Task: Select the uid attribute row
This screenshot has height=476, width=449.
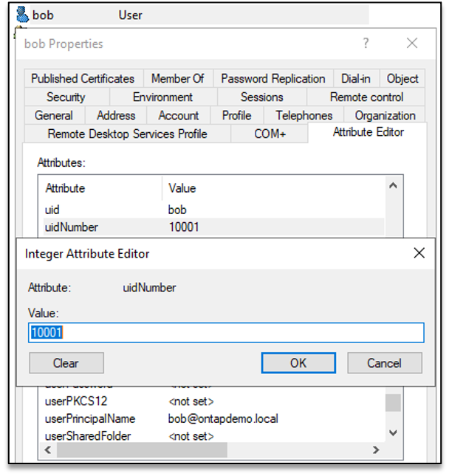Action: click(214, 210)
